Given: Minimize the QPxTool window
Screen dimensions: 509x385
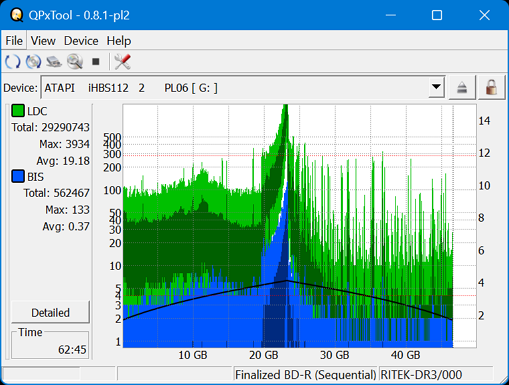Looking at the screenshot, I should [391, 15].
